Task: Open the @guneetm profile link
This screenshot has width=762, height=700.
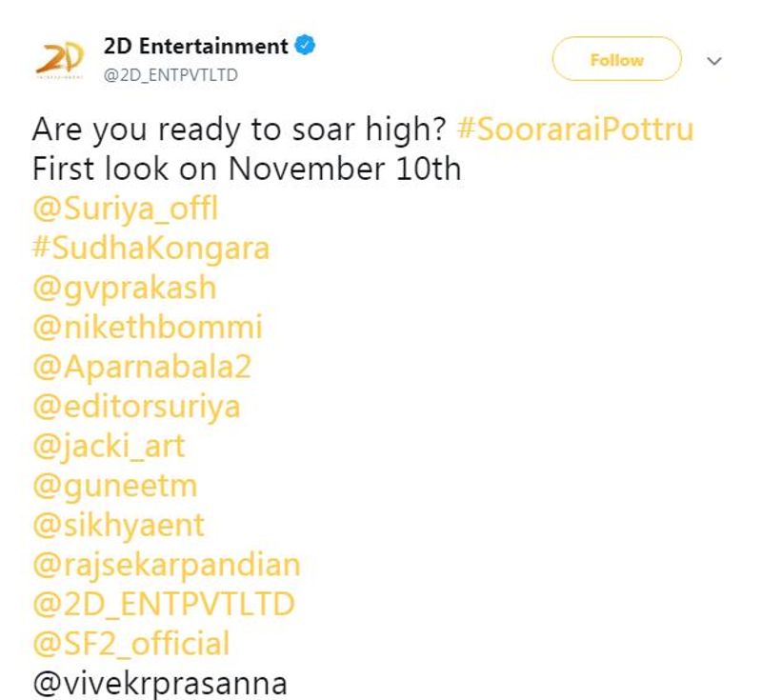Action: point(114,486)
